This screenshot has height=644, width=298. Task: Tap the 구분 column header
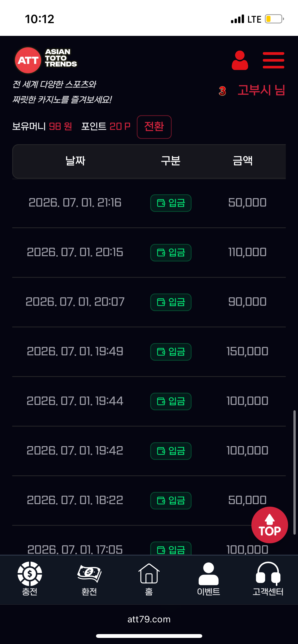tap(171, 161)
